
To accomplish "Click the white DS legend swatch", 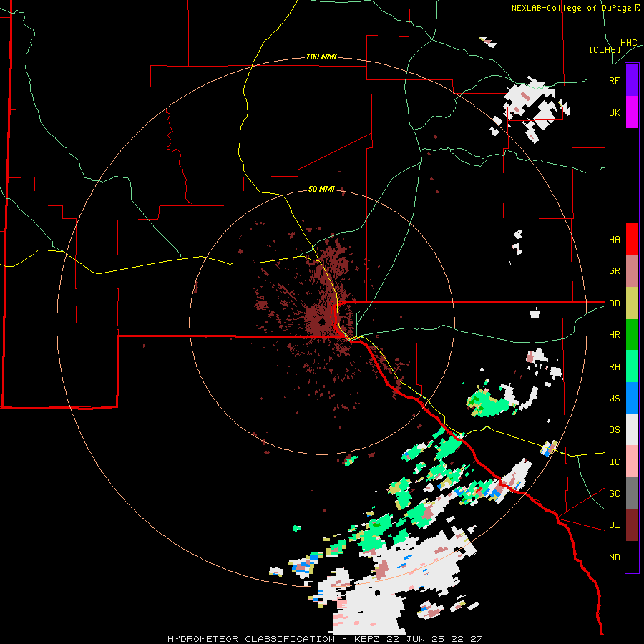I will [x=632, y=429].
